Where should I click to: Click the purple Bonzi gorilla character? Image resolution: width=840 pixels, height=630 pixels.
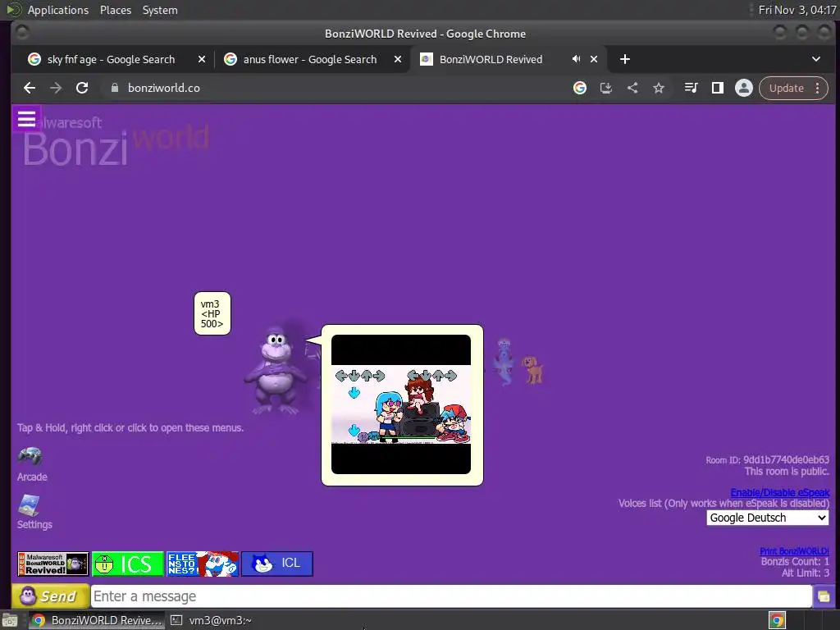point(276,372)
